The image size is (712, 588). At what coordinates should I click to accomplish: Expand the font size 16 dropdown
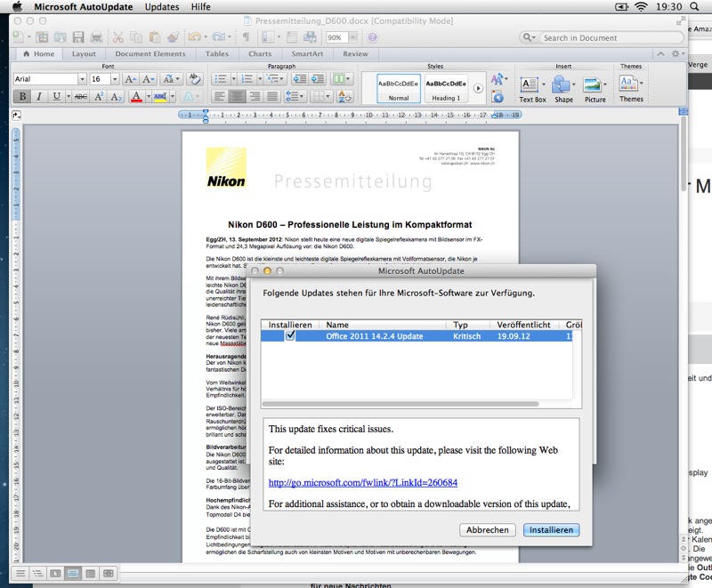pos(114,79)
